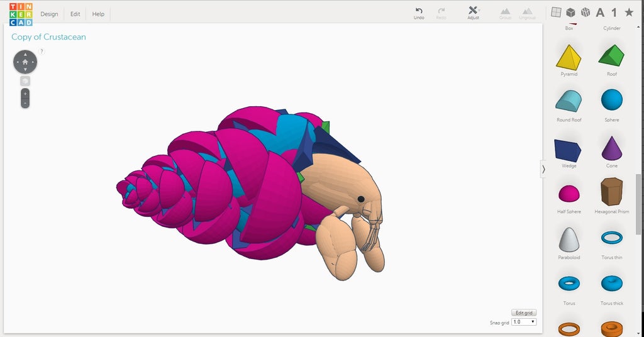The width and height of the screenshot is (644, 337).
Task: Click the Tinkercad logo
Action: (x=21, y=14)
